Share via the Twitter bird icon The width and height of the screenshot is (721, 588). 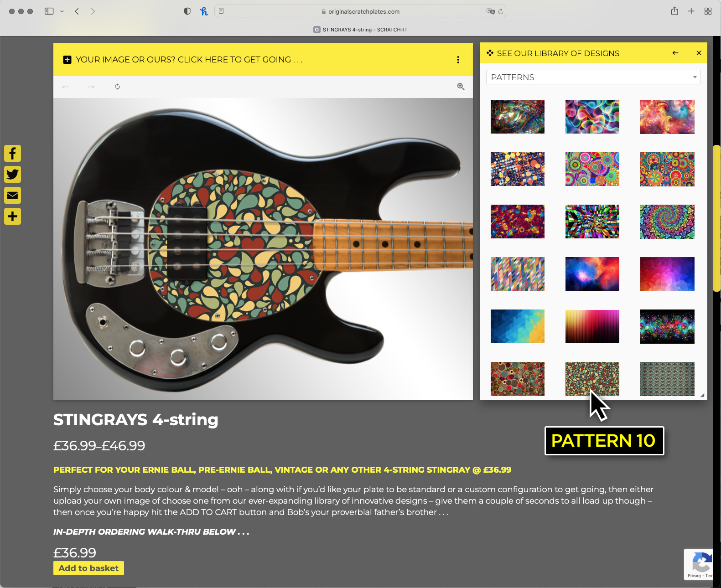coord(13,174)
